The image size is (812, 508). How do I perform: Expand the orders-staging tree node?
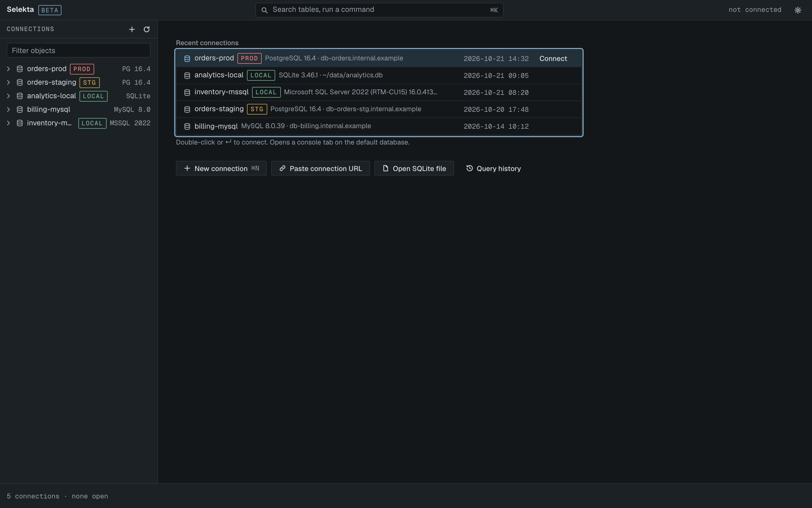[8, 82]
